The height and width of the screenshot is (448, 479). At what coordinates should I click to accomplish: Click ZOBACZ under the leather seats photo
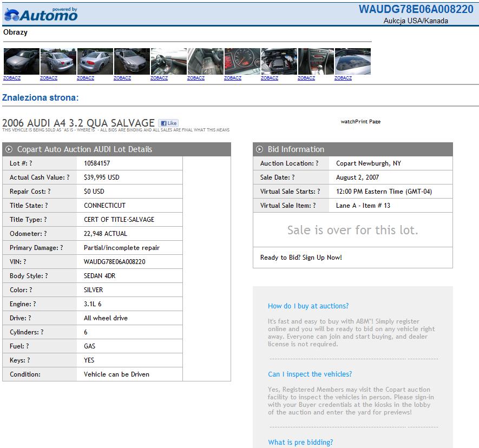coord(196,78)
